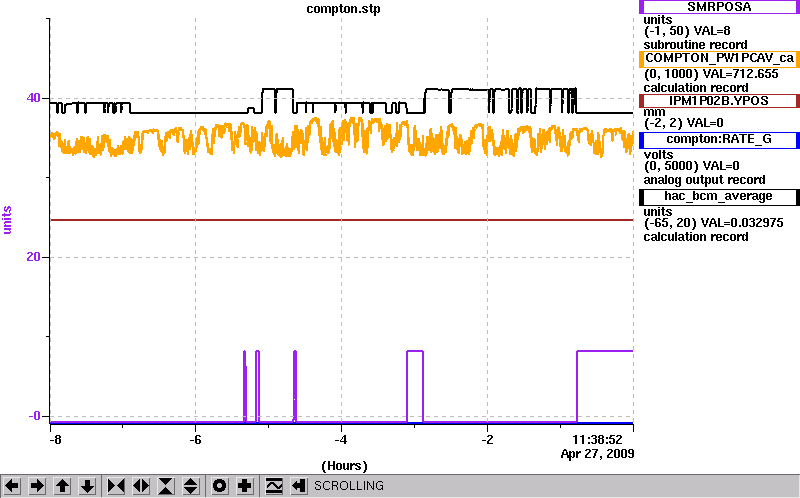Click the -4 hours x-axis tick label
This screenshot has width=800, height=498.
point(341,440)
